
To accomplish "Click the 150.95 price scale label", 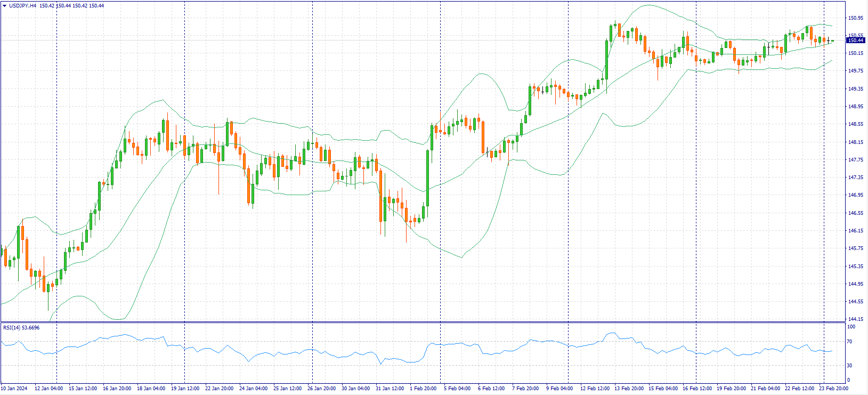I will [x=856, y=18].
